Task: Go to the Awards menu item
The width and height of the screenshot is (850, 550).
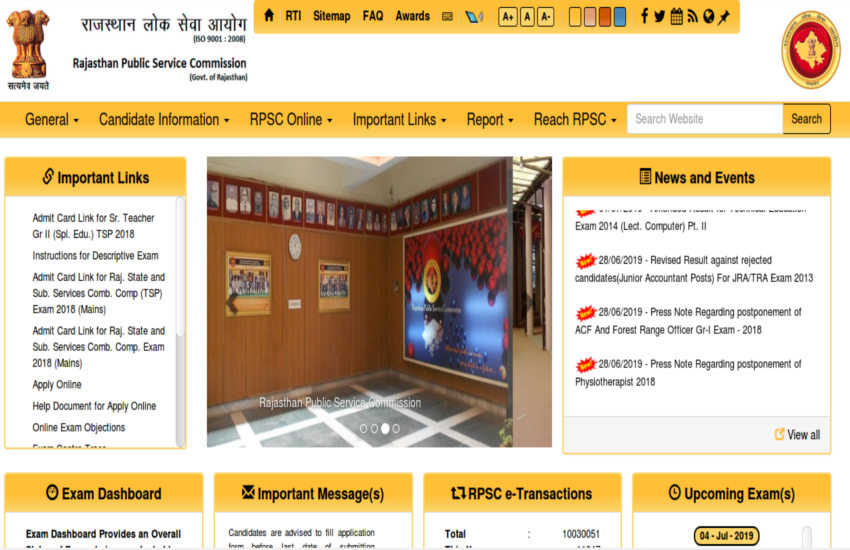Action: point(412,16)
